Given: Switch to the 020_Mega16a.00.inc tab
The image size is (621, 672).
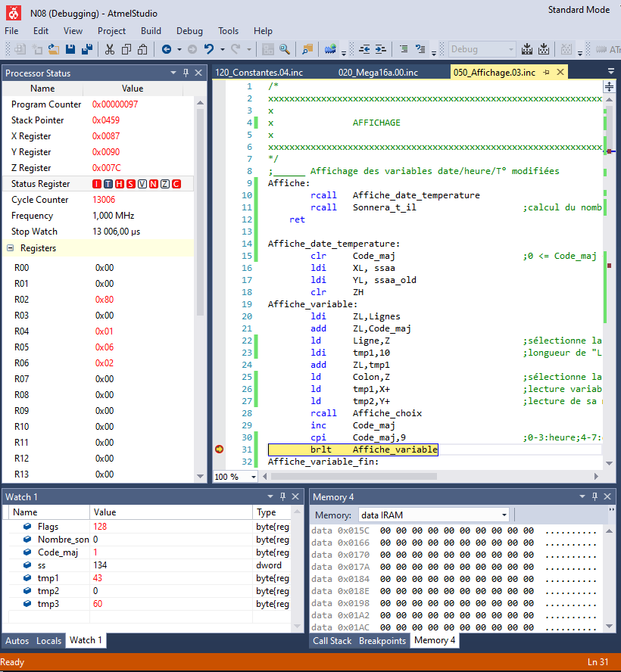Looking at the screenshot, I should 378,73.
